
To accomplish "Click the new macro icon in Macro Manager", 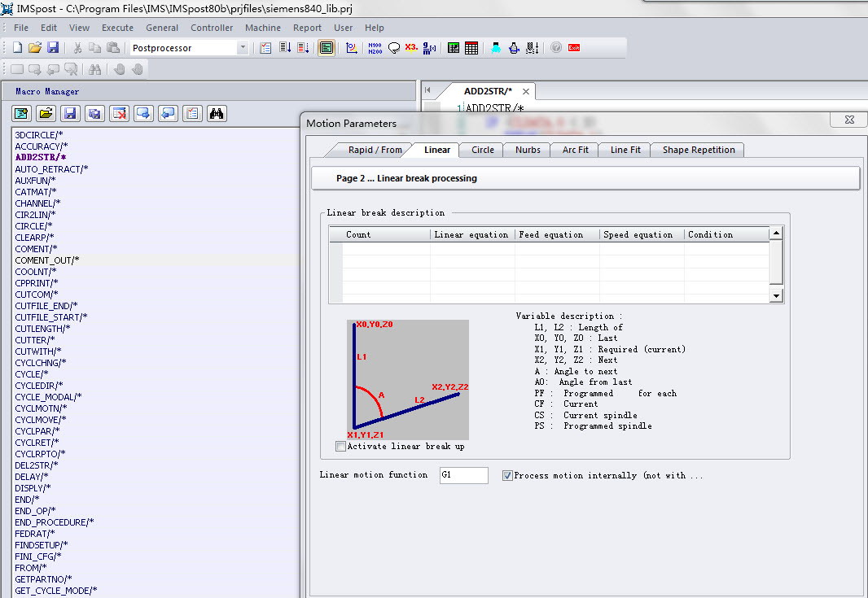I will pos(22,113).
